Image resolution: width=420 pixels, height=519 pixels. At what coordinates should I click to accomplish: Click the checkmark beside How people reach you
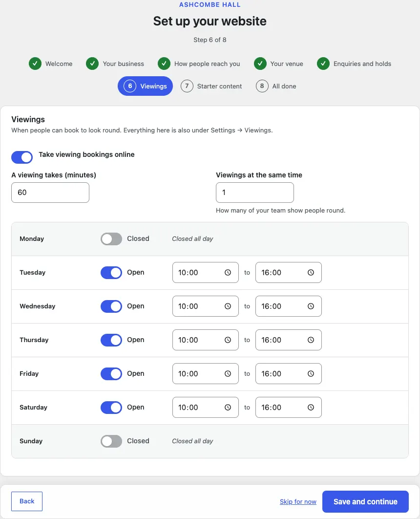[164, 64]
